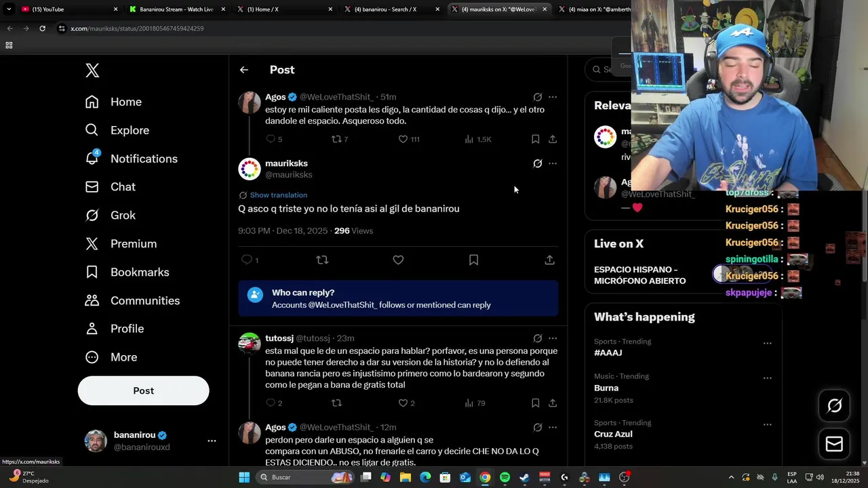Open Grok icon on tutossj reply

click(537, 338)
